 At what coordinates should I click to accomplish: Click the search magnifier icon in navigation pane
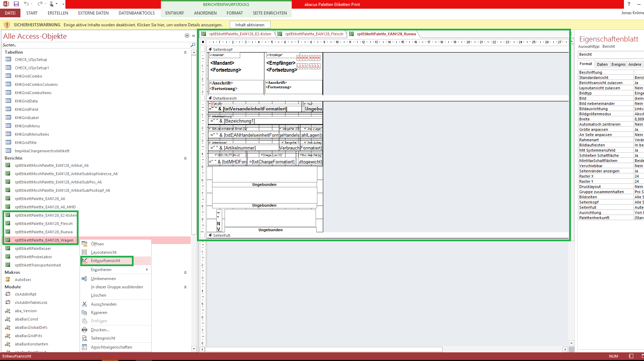click(x=193, y=45)
